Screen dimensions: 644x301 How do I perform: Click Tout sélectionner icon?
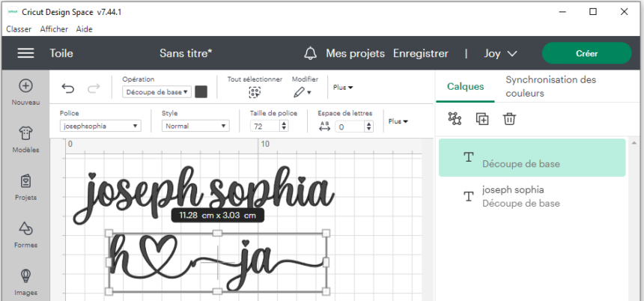click(x=255, y=92)
